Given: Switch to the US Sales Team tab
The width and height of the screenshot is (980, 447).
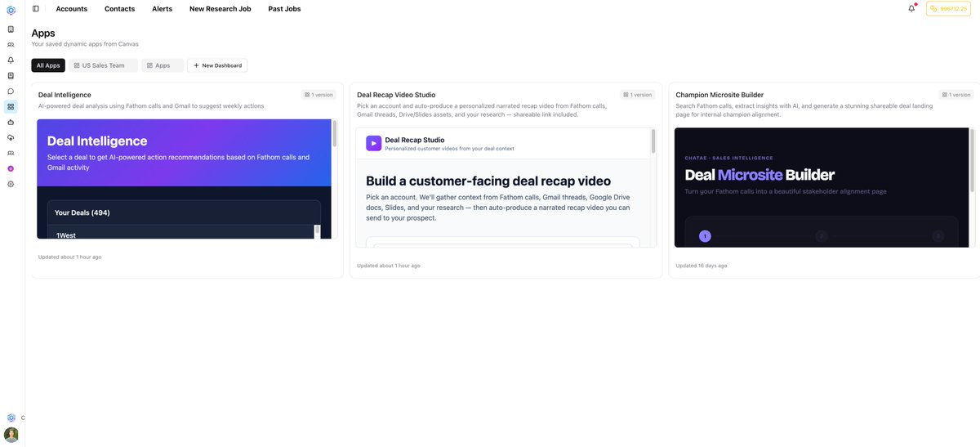Looking at the screenshot, I should [103, 65].
